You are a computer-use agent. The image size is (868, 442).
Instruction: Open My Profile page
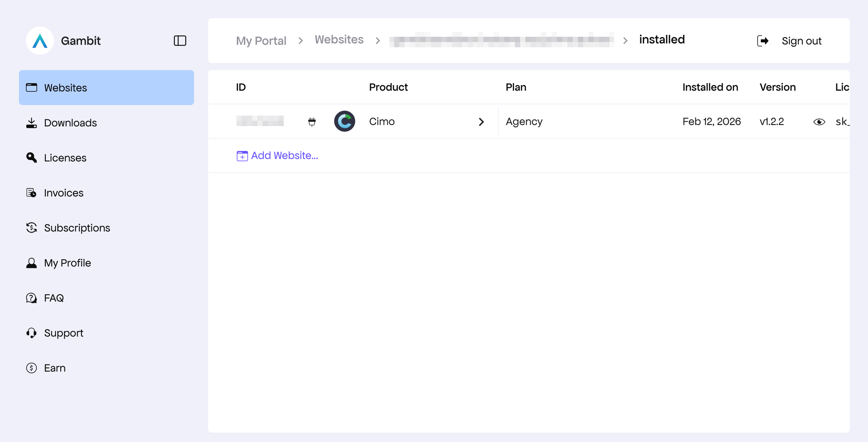pyautogui.click(x=67, y=263)
